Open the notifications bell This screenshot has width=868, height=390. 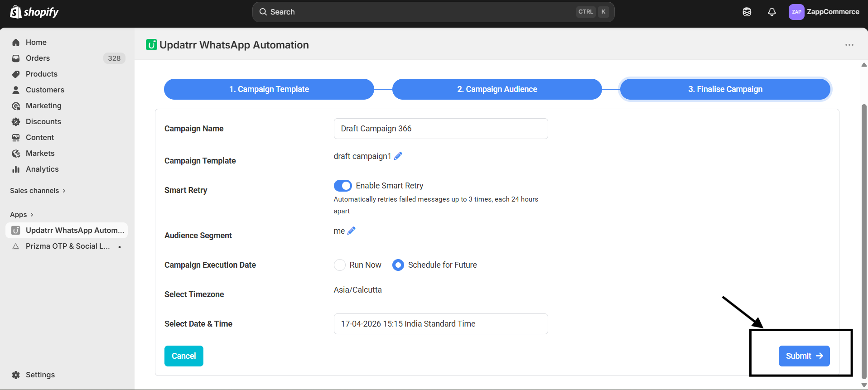pos(772,12)
